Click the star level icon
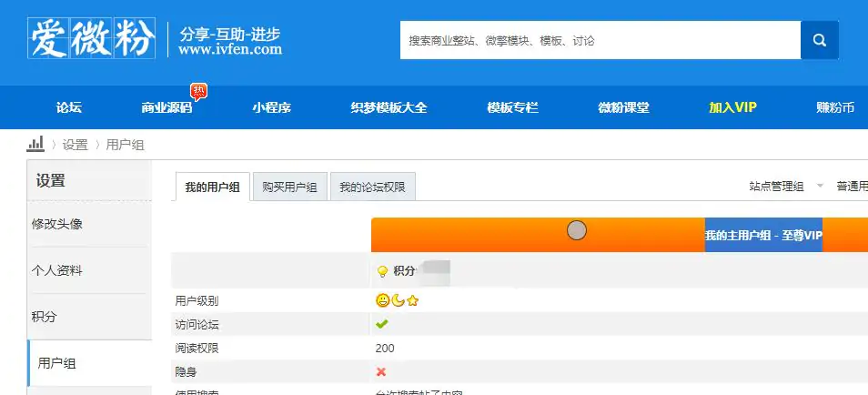 (412, 301)
